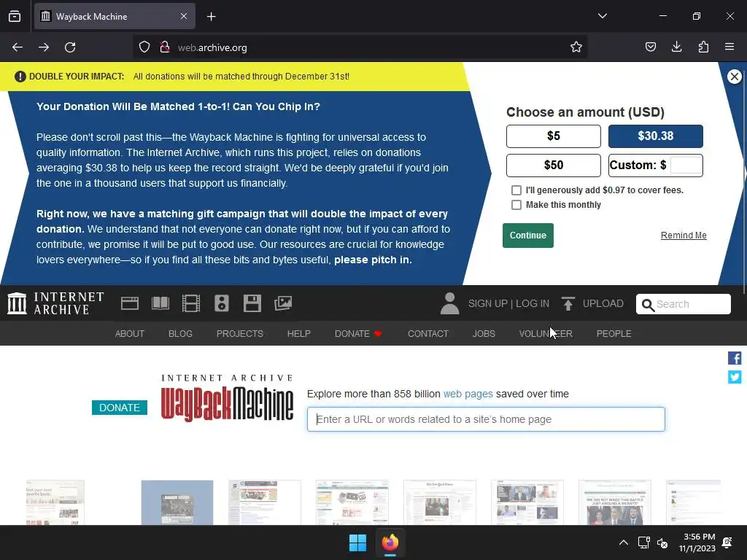This screenshot has height=560, width=747.
Task: Expand the list all tabs chevron
Action: [602, 16]
